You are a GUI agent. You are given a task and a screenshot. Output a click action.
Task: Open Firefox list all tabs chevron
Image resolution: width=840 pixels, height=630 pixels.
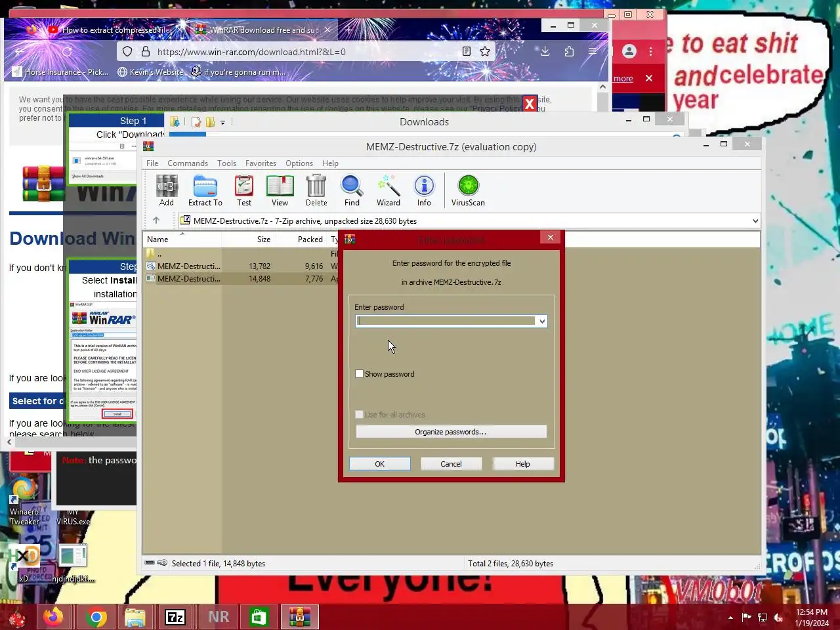512,29
